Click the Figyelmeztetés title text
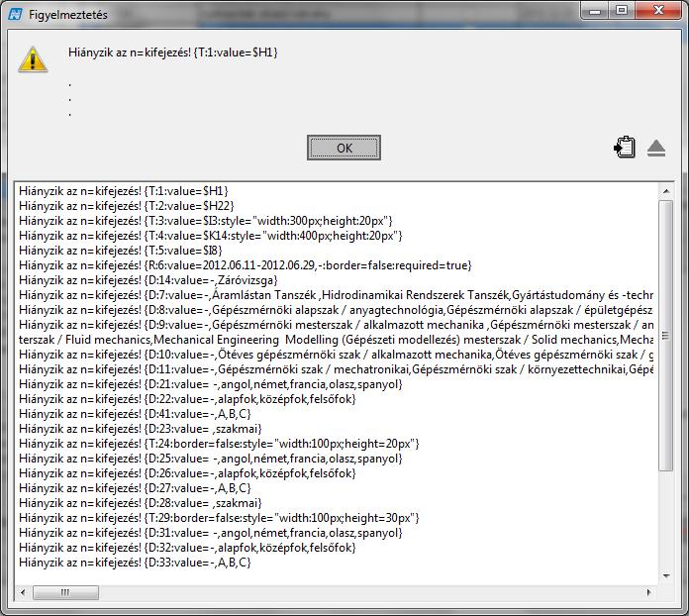This screenshot has height=616, width=689. [68, 15]
